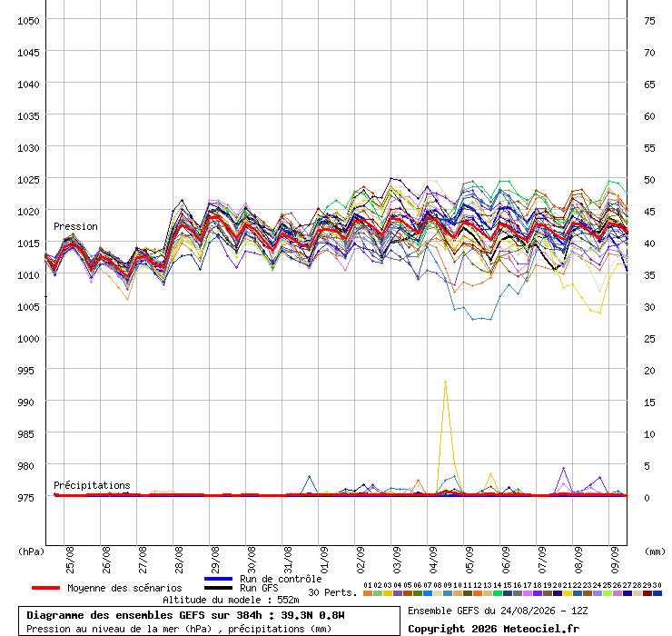Click the 31/08 date axis label
Image resolution: width=672 pixels, height=636 pixels.
(288, 560)
